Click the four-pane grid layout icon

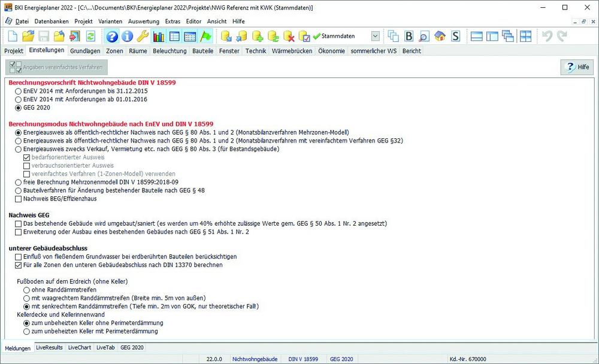pos(526,37)
